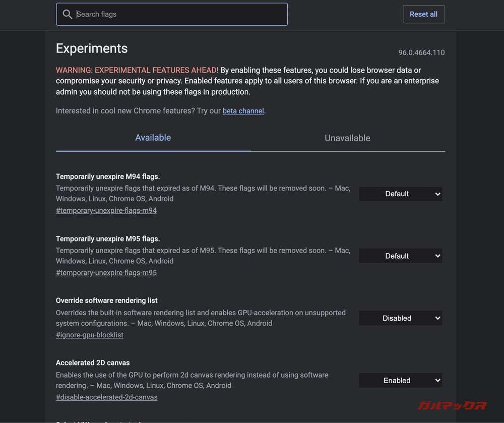Click the #temporary-unexpire-flags-m95 anchor link
This screenshot has width=504, height=423.
pyautogui.click(x=106, y=273)
